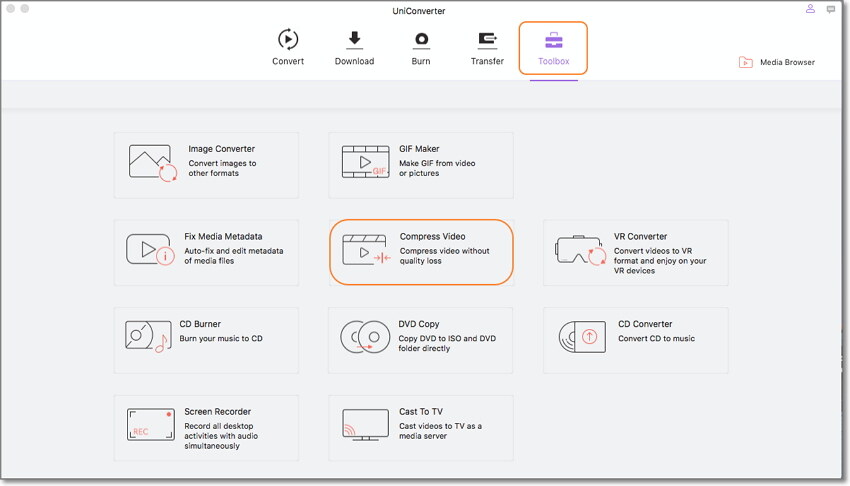The image size is (850, 486).
Task: Click the Fix Media Metadata icon
Action: pyautogui.click(x=150, y=250)
